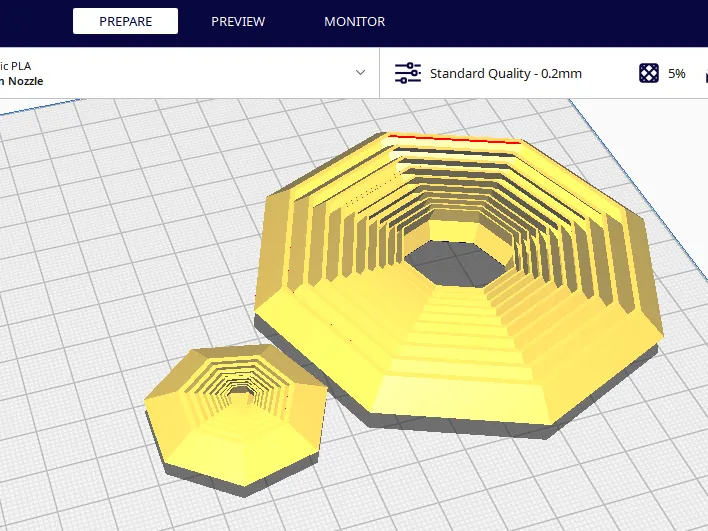Open the PREVIEW stage tab

238,21
